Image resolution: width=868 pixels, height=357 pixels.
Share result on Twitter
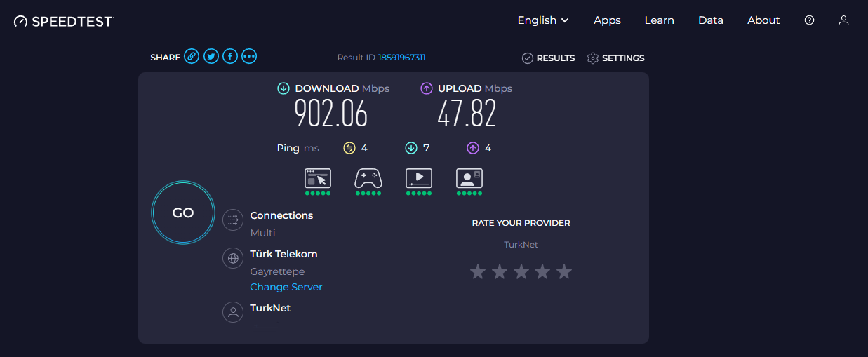point(211,57)
